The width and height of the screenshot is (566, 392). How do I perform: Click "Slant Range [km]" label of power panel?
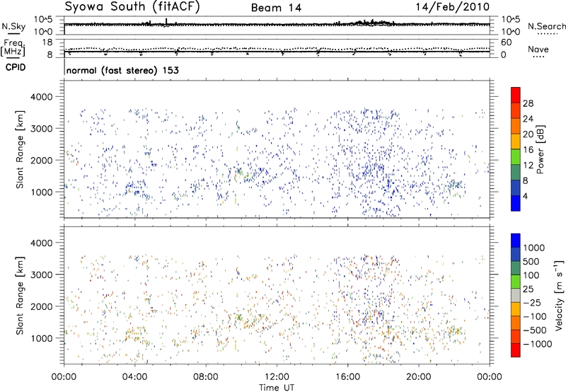coord(20,149)
